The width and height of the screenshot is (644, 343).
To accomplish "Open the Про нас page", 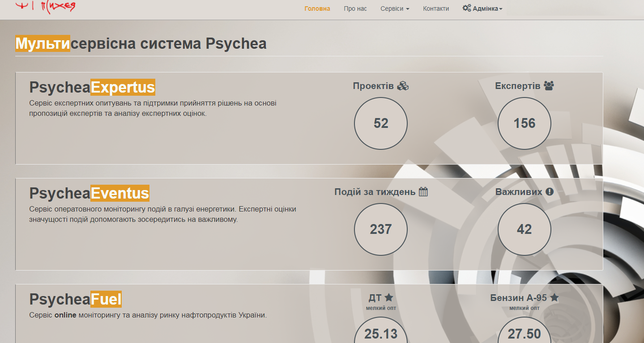I will coord(355,8).
